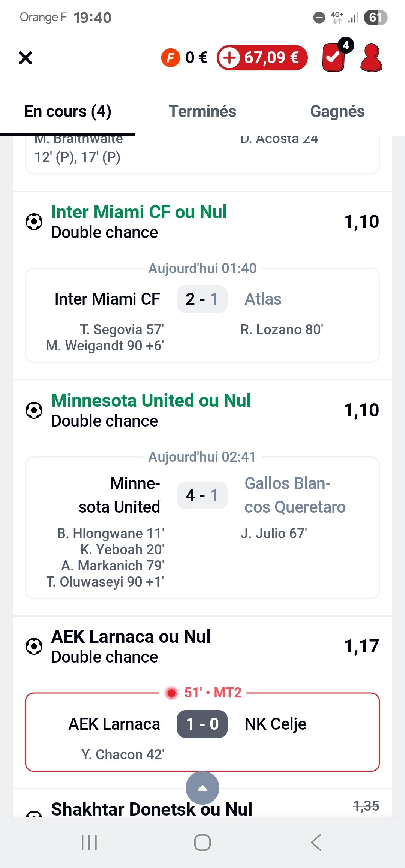405x868 pixels.
Task: Switch to the Terminés tab
Action: pyautogui.click(x=202, y=111)
